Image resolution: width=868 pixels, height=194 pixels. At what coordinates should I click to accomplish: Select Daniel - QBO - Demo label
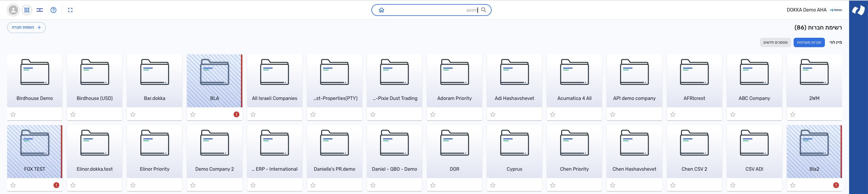point(394,169)
